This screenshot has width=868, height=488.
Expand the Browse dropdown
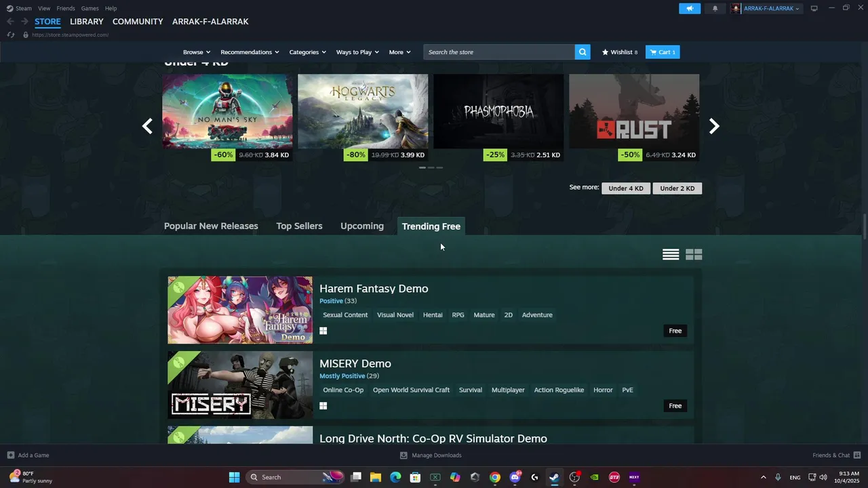(x=197, y=52)
